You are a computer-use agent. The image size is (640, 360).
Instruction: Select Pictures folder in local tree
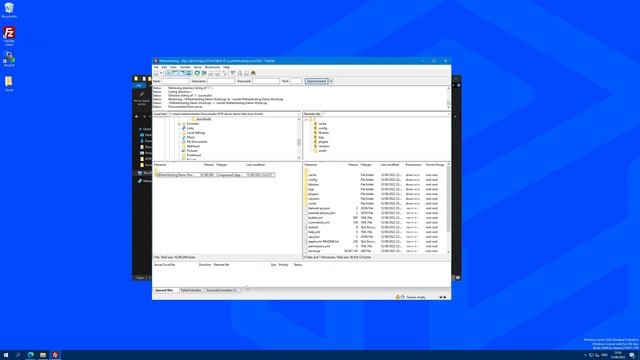(x=192, y=151)
